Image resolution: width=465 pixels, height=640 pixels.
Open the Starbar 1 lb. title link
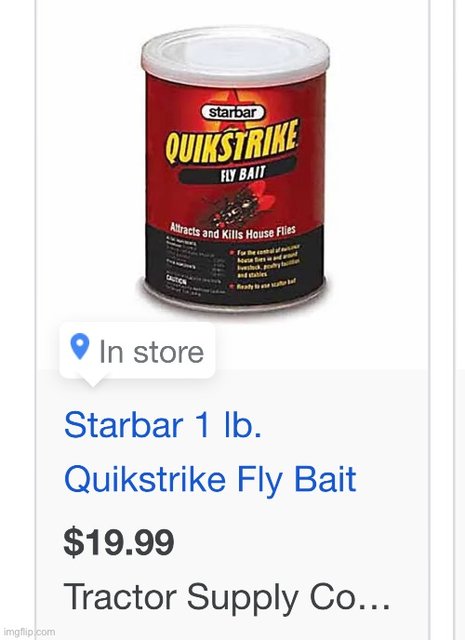click(x=163, y=425)
